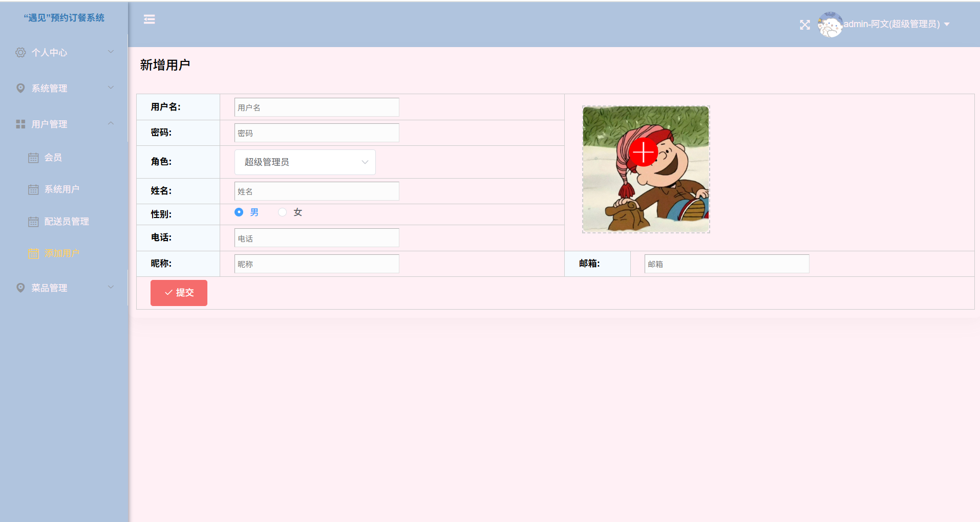Click the location pin icon beside 系统管理

20,88
